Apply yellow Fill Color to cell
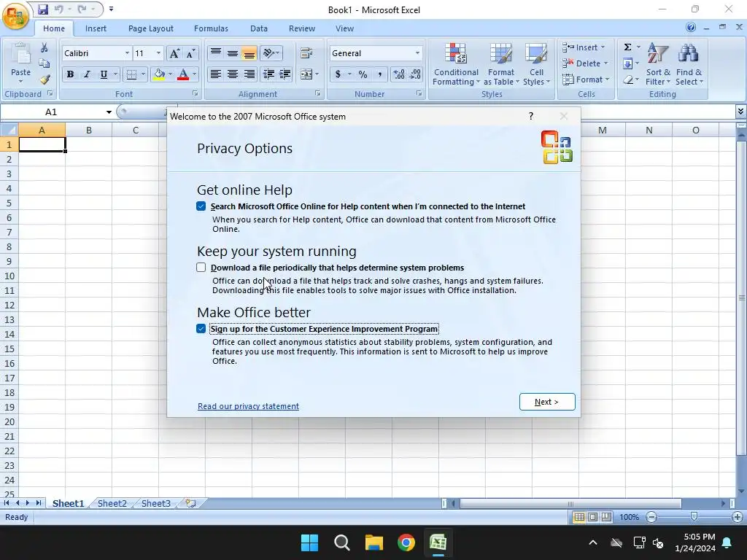 [x=159, y=74]
